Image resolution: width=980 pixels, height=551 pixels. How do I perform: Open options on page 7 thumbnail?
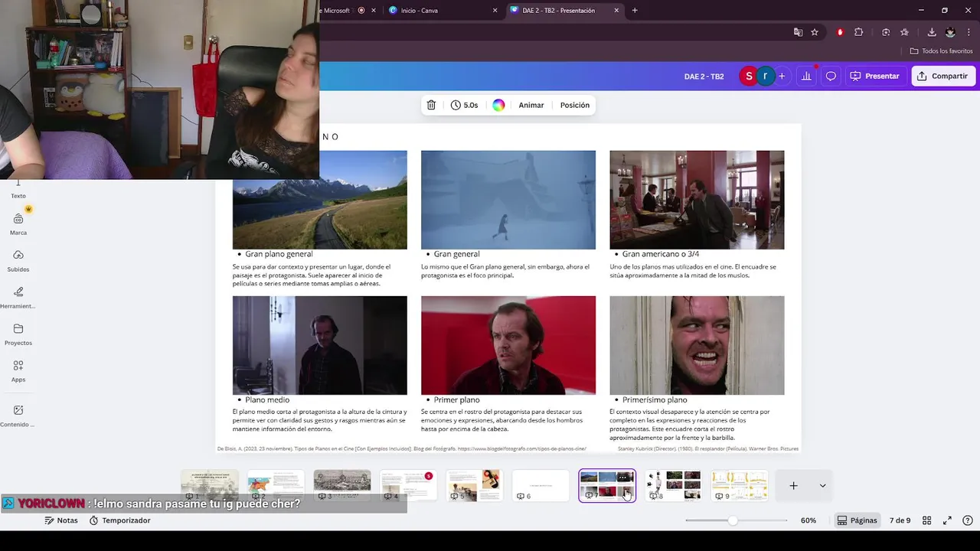click(623, 478)
